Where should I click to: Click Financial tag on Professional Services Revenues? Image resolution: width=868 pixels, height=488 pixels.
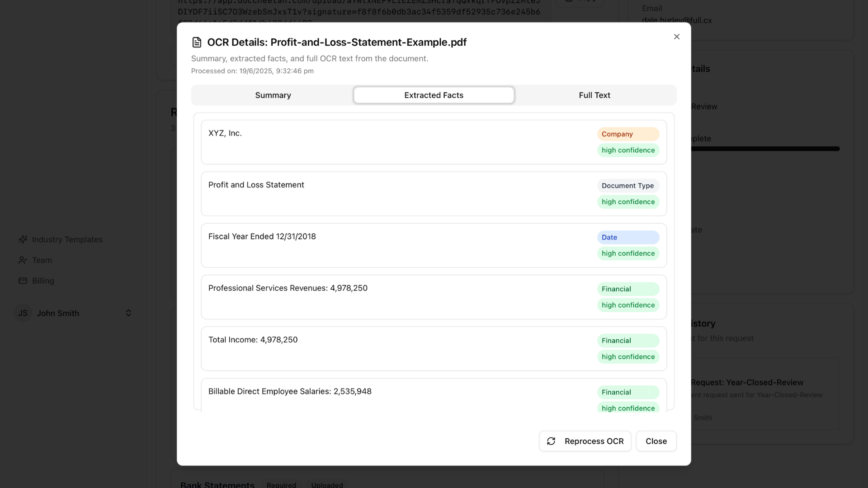tap(628, 289)
